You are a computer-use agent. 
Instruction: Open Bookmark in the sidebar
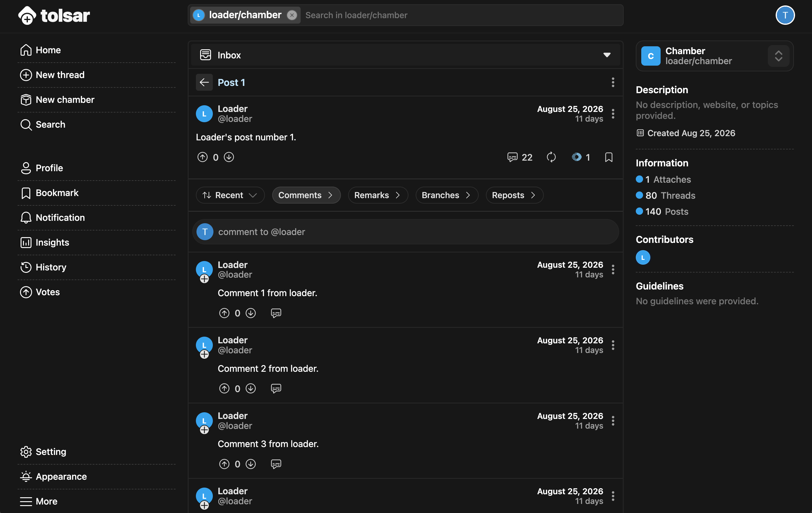[97, 193]
